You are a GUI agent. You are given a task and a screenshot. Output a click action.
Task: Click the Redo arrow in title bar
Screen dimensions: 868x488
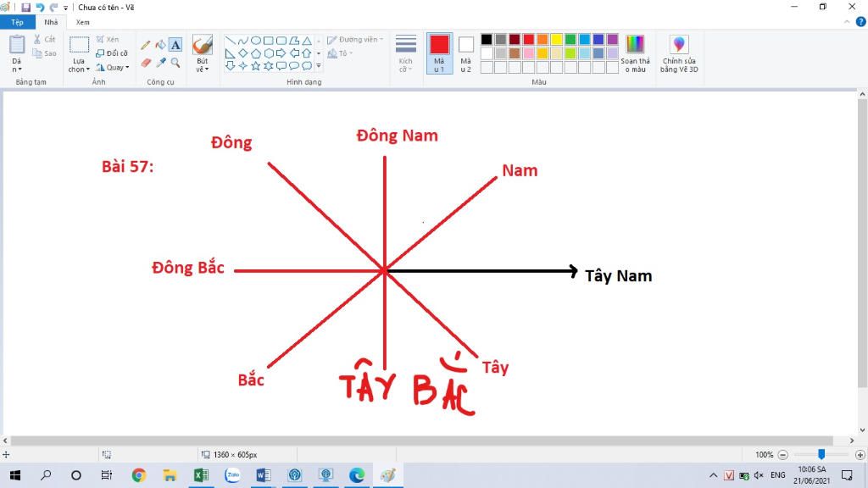53,7
